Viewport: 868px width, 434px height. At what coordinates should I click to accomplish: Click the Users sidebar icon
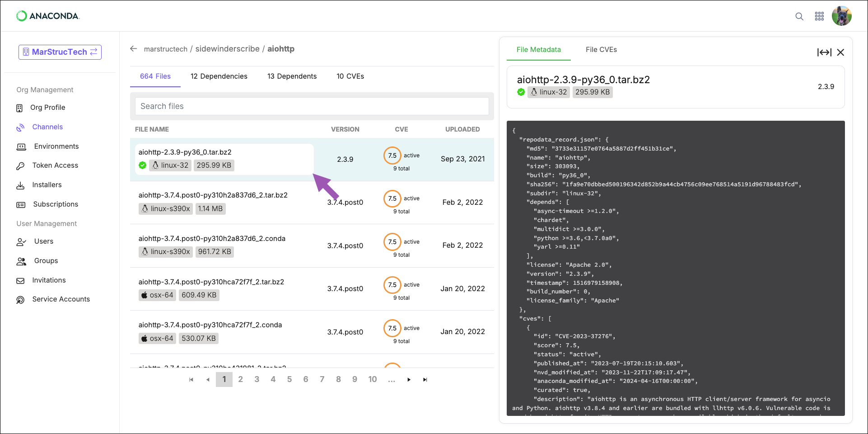pos(21,242)
